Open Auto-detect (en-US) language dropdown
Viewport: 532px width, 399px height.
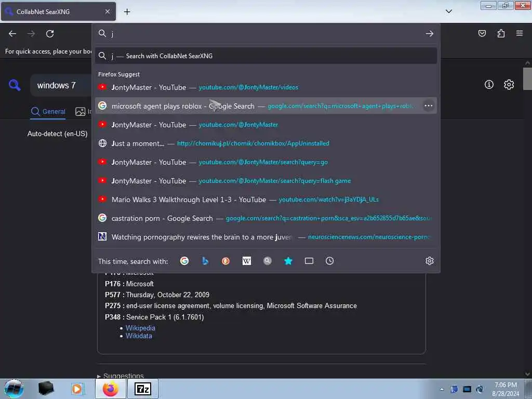click(x=57, y=134)
